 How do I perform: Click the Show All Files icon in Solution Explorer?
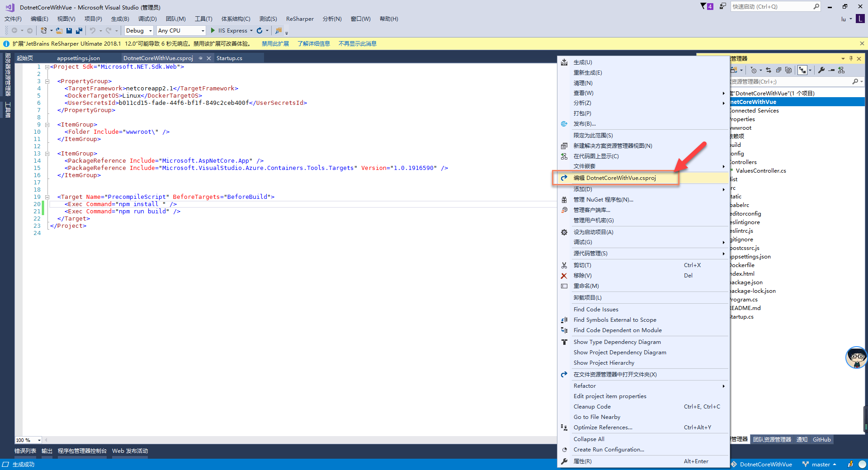coord(788,70)
